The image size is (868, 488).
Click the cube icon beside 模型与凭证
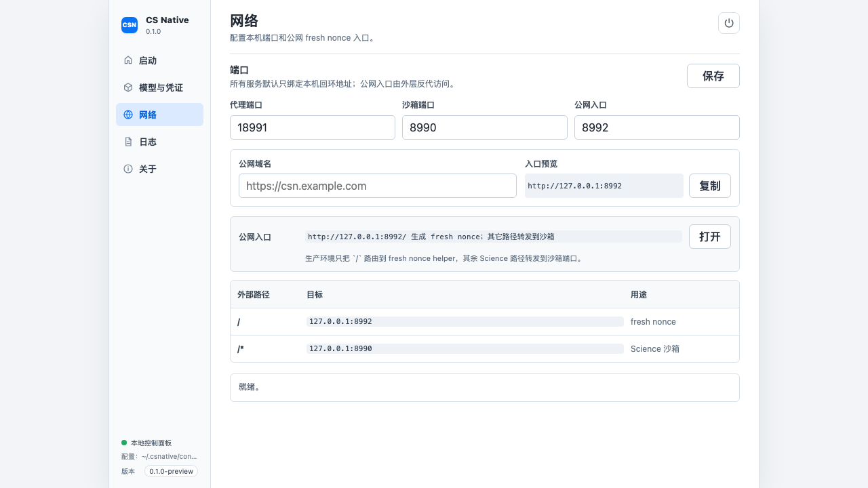[128, 87]
